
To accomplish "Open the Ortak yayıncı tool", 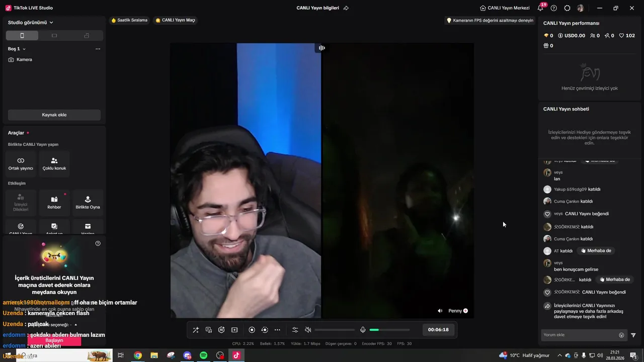I will (21, 164).
